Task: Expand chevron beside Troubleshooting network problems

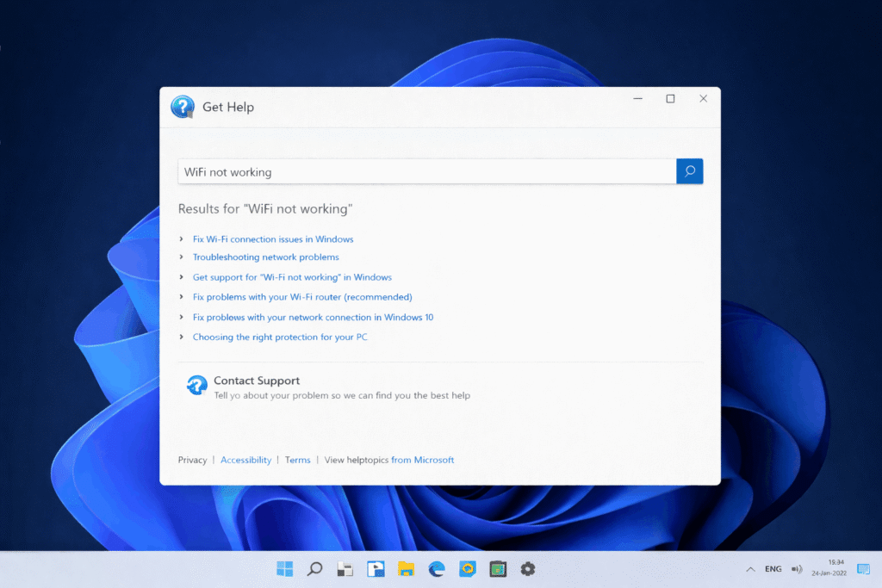Action: pyautogui.click(x=181, y=257)
